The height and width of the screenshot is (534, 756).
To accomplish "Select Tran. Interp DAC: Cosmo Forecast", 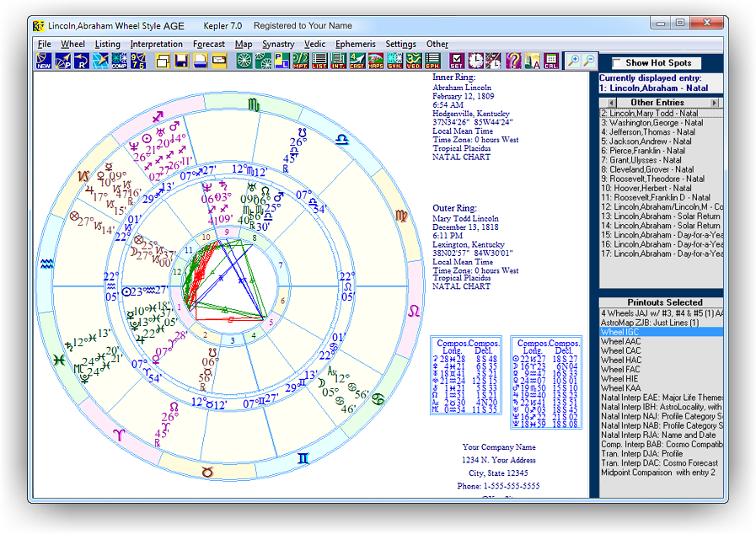I will [x=661, y=463].
